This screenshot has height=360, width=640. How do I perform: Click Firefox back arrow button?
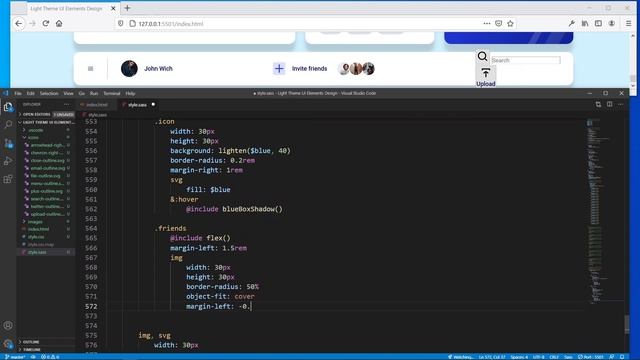point(19,24)
